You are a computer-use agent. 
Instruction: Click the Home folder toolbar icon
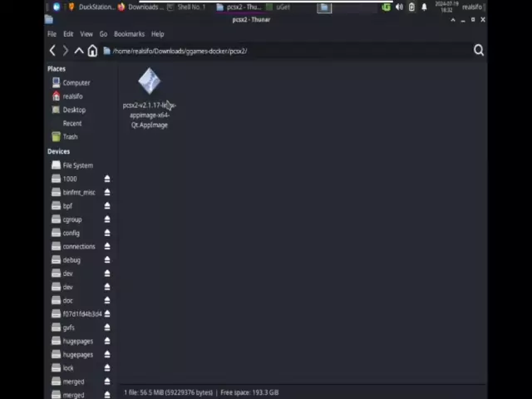pyautogui.click(x=92, y=51)
